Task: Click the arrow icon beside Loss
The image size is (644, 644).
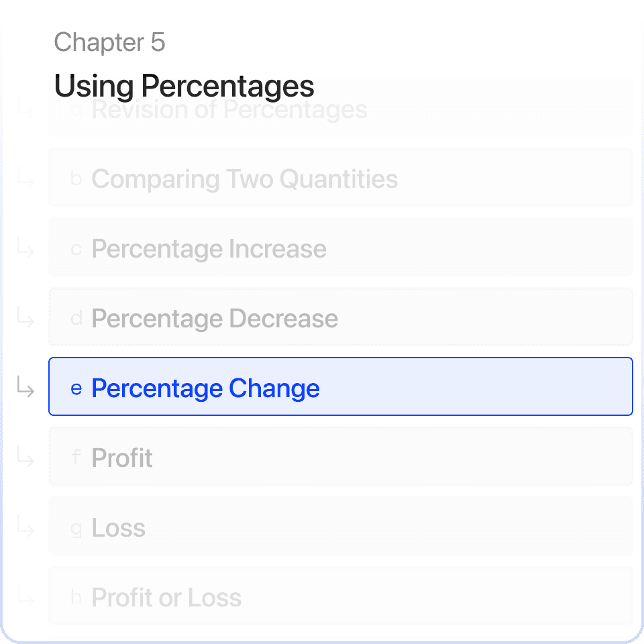Action: click(25, 526)
